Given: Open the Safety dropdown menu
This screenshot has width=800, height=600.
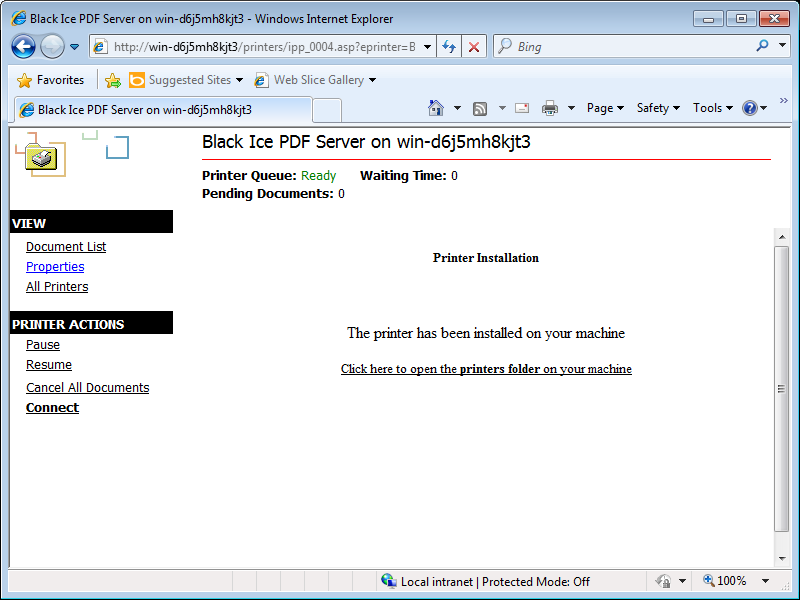Looking at the screenshot, I should [658, 108].
